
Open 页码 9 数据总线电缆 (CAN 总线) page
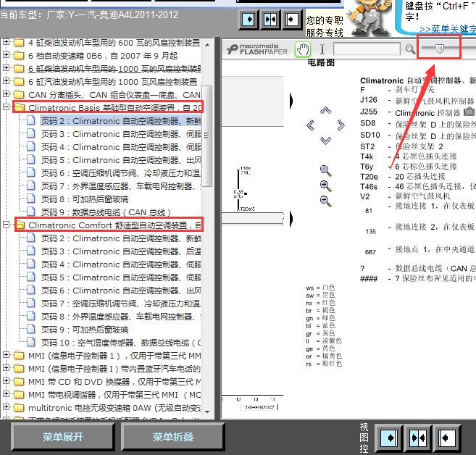tap(106, 212)
